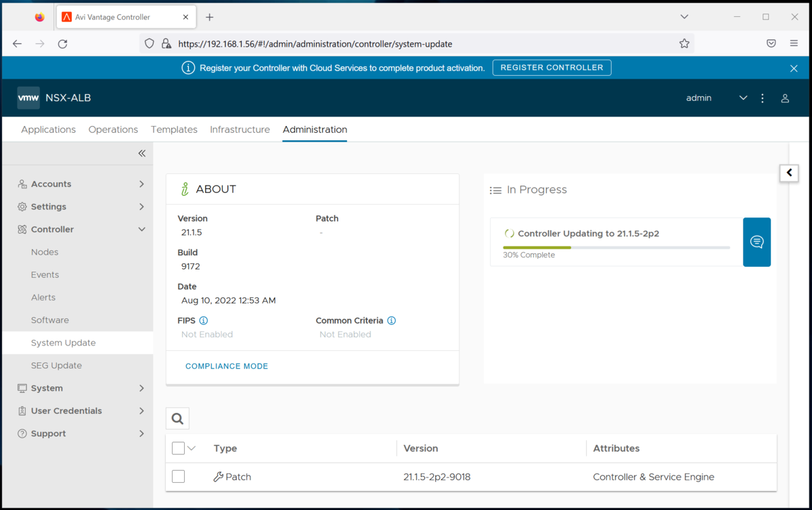Click the shield tracking protection icon
Viewport: 812px width, 510px height.
(150, 43)
